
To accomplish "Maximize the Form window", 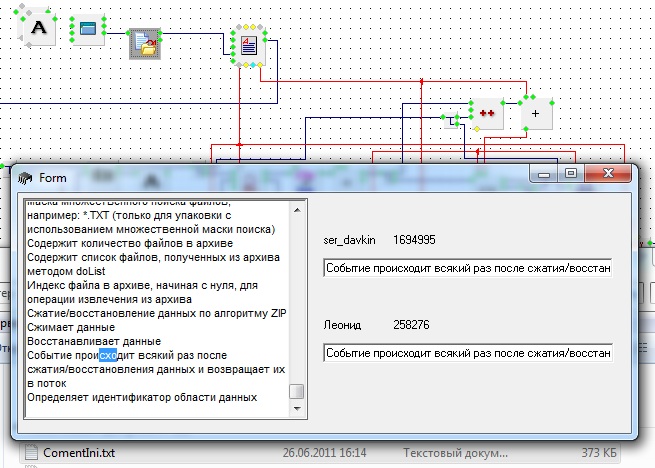I will tap(571, 174).
